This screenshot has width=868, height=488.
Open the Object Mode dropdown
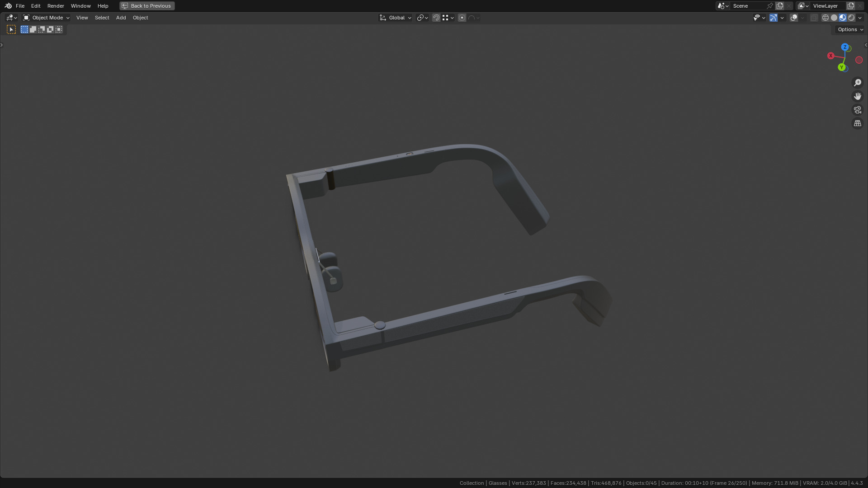(x=46, y=18)
